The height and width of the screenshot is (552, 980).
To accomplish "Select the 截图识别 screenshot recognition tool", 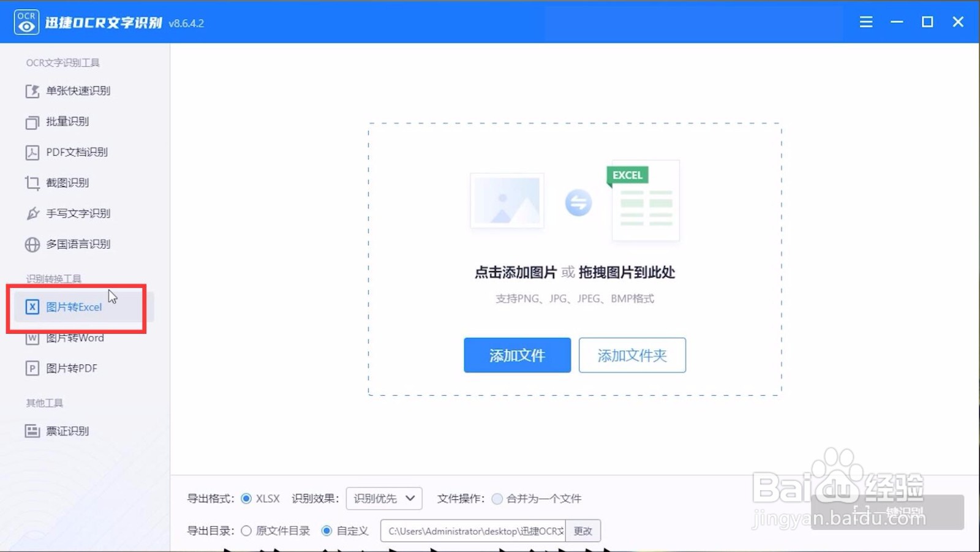I will (x=67, y=183).
